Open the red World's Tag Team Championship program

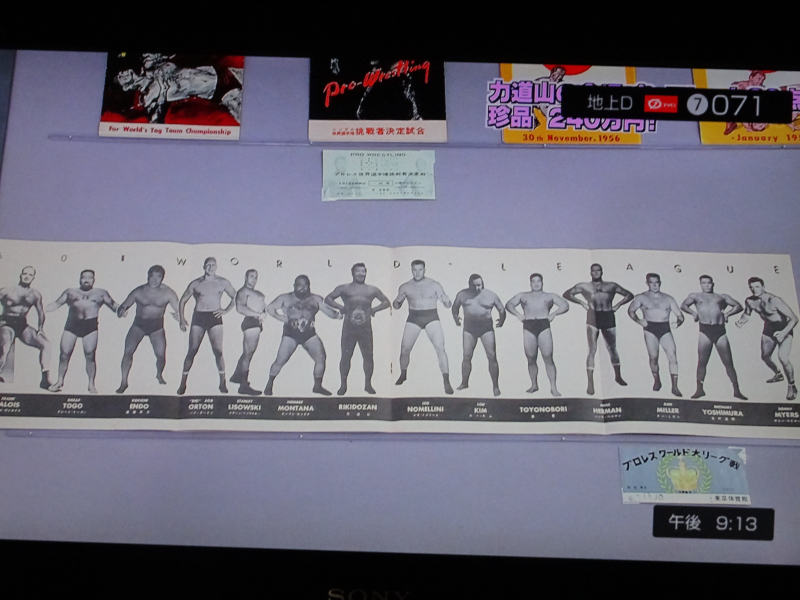point(171,96)
